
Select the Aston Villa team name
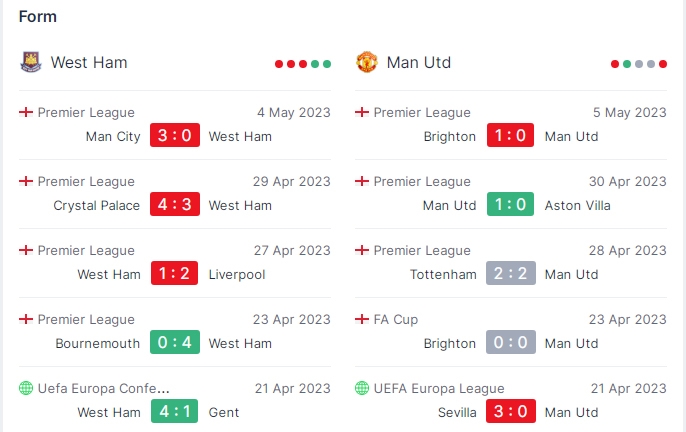577,205
